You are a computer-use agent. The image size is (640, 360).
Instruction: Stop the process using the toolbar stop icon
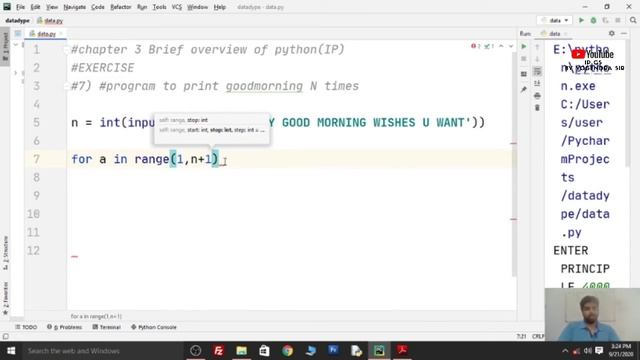click(618, 20)
